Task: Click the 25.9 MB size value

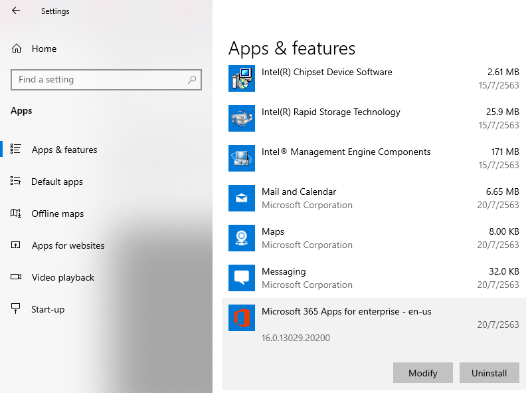Action: (503, 112)
